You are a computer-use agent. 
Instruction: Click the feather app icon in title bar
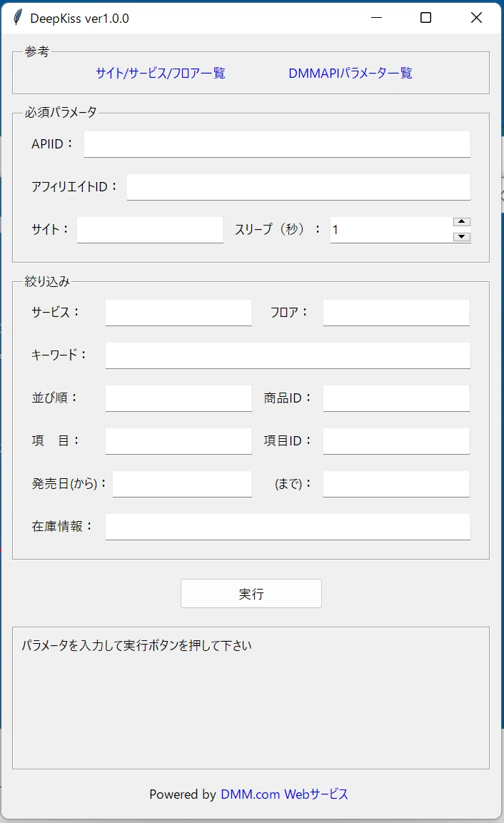pyautogui.click(x=18, y=18)
